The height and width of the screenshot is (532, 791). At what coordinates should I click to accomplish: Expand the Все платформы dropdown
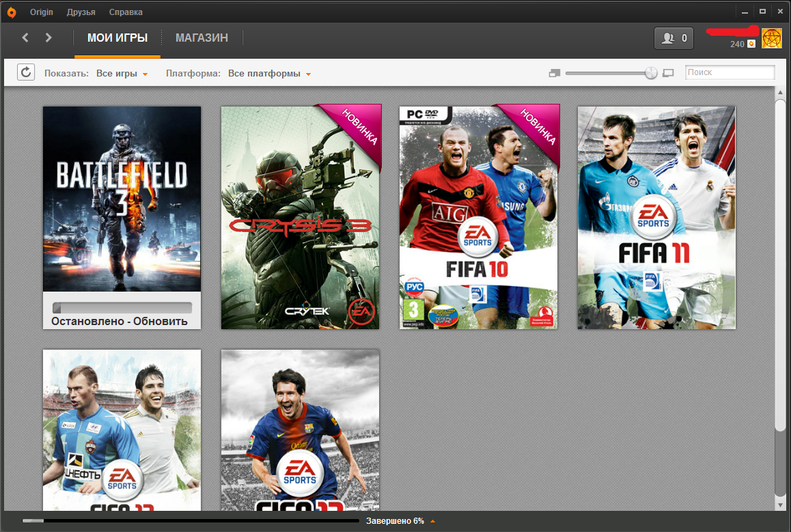[x=269, y=74]
